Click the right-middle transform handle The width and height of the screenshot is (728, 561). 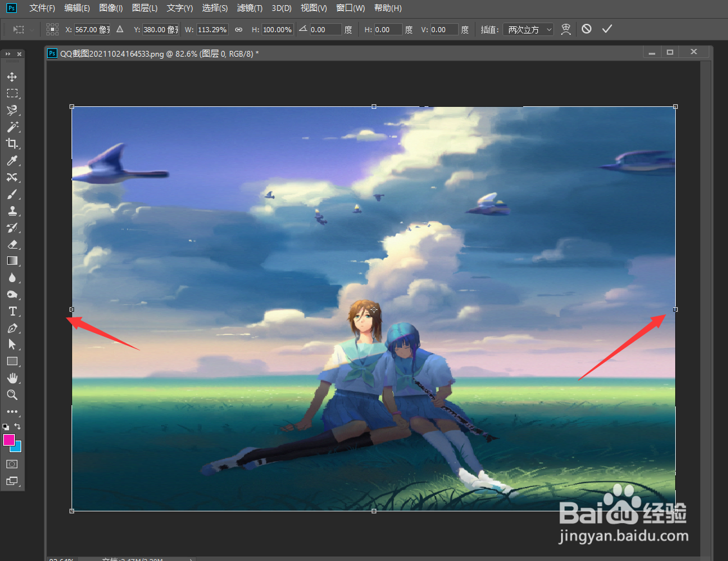point(676,310)
